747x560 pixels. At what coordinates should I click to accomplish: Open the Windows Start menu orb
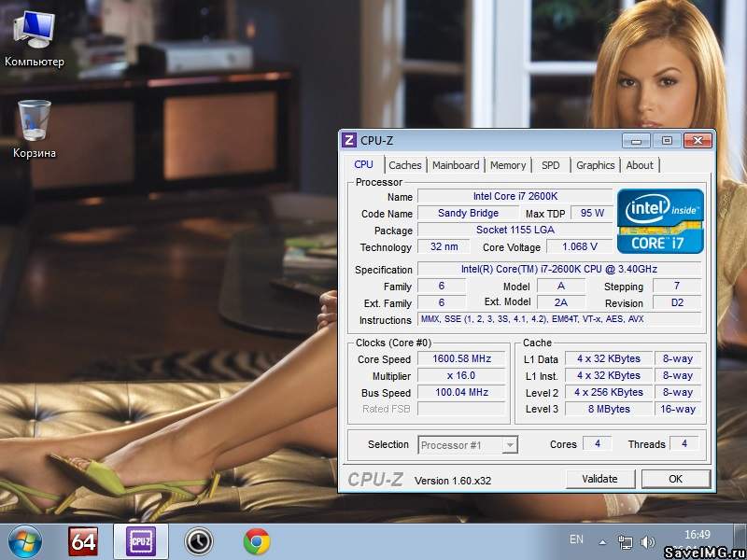point(24,542)
